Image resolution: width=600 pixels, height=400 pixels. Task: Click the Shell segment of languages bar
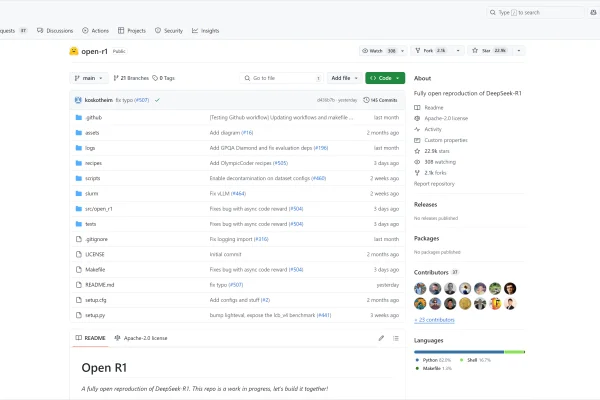click(514, 352)
